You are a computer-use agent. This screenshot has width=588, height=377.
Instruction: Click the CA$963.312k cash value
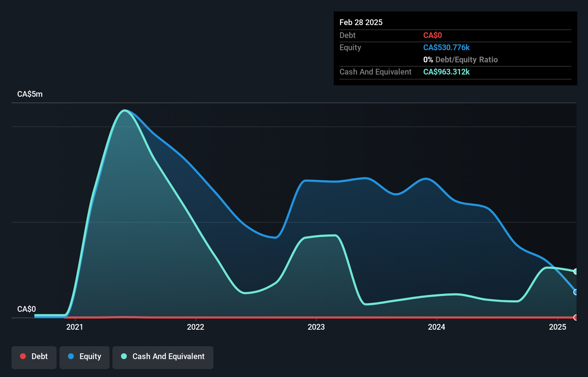[447, 72]
